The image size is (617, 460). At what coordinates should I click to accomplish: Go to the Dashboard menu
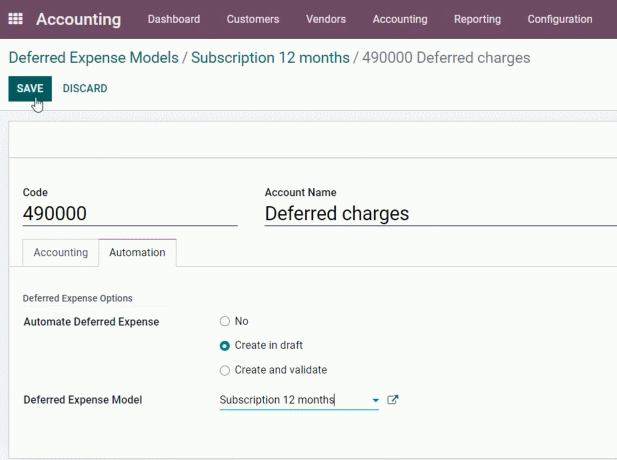click(x=174, y=19)
